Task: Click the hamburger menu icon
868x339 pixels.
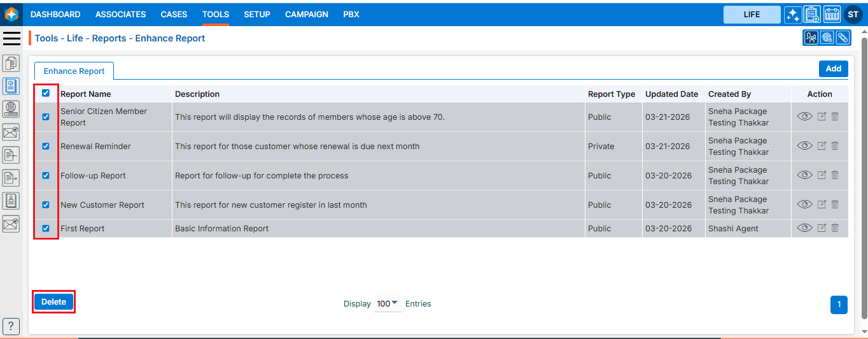Action: (12, 38)
